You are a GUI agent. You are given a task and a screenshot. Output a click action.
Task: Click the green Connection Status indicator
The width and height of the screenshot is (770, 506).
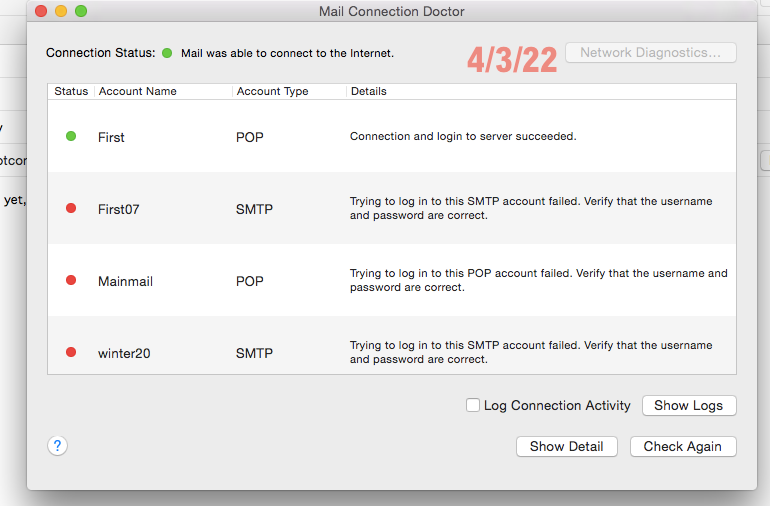tap(167, 53)
